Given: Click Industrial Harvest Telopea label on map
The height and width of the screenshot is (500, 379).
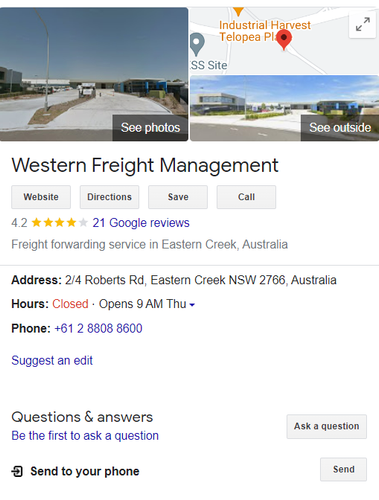Looking at the screenshot, I should [265, 31].
